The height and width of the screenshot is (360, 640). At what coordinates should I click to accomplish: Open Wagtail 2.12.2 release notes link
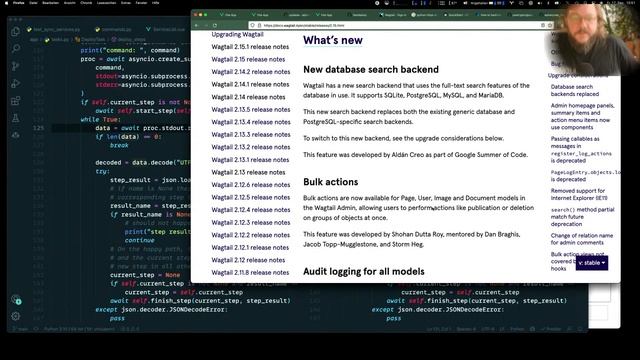coord(251,235)
